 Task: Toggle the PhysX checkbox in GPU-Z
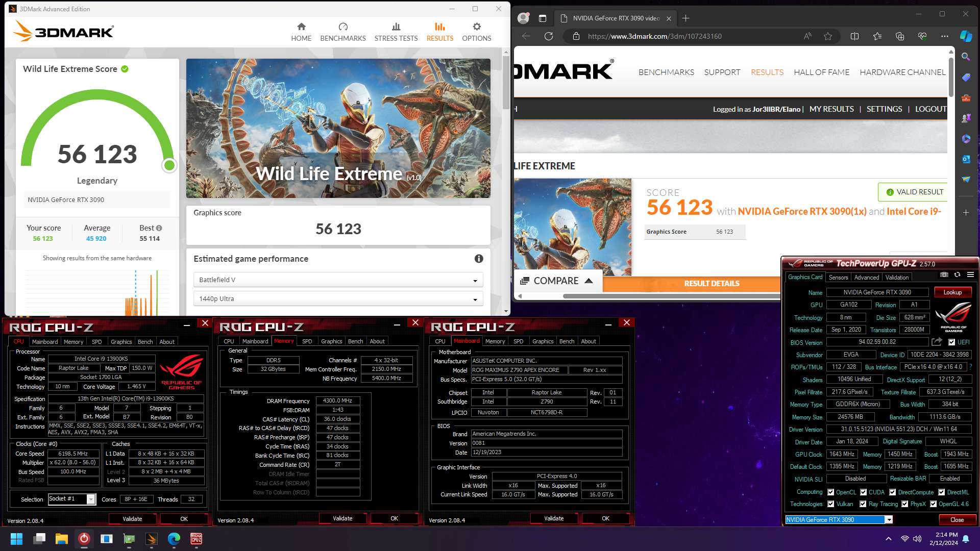[905, 504]
